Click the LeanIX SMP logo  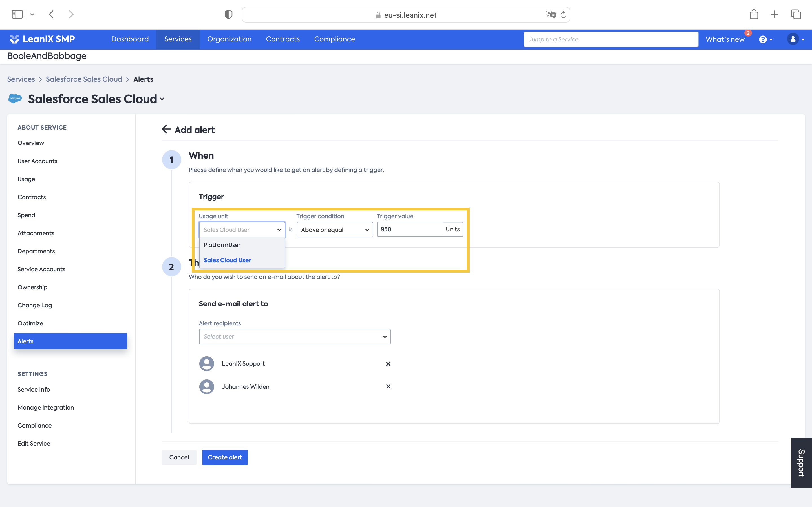click(x=42, y=39)
